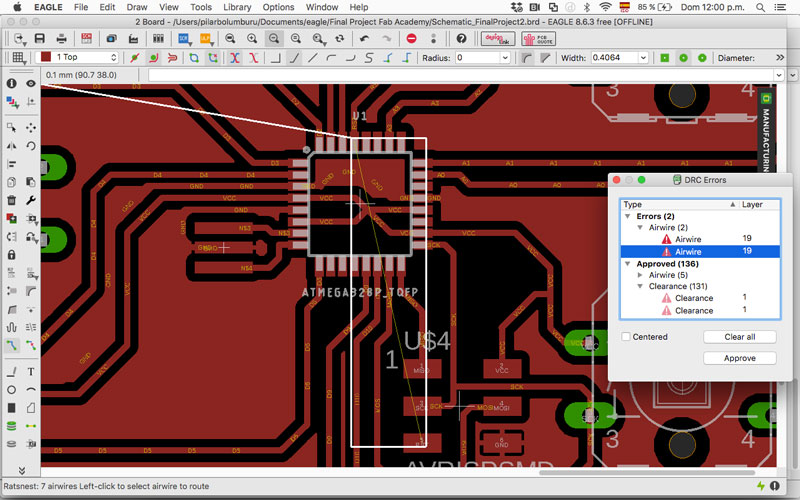Select the Info tool in the left palette
800x500 pixels.
click(x=11, y=83)
